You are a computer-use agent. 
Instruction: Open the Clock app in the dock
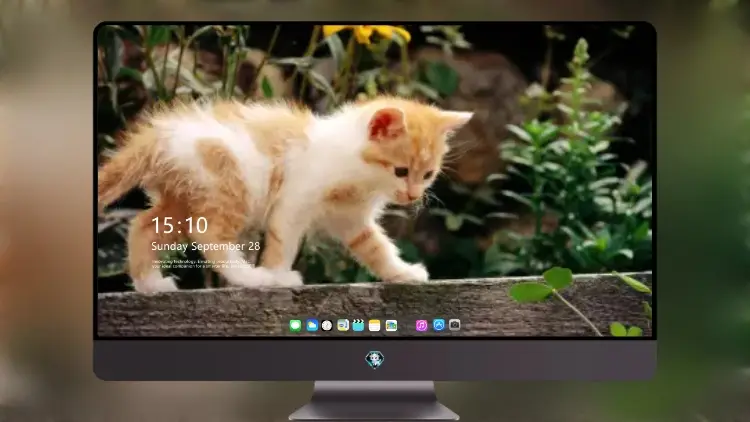[x=327, y=325]
